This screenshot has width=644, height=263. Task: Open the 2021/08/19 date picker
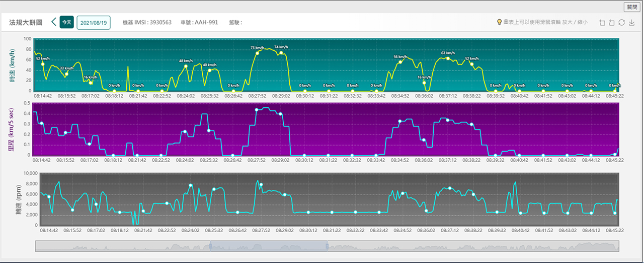94,23
